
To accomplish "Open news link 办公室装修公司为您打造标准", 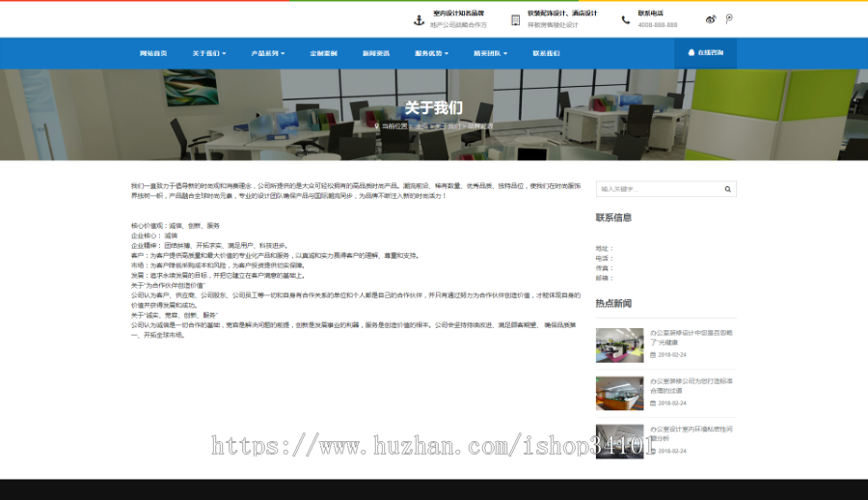I will 692,386.
